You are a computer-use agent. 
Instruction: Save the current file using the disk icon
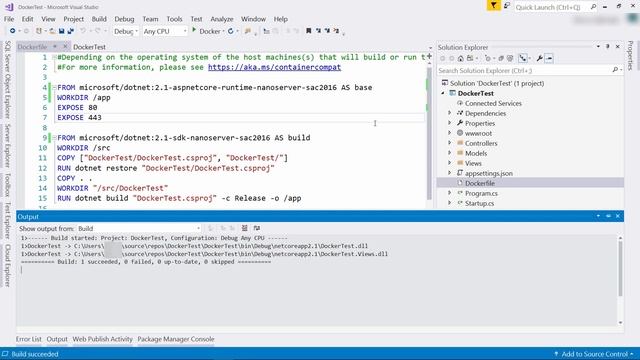tap(62, 31)
